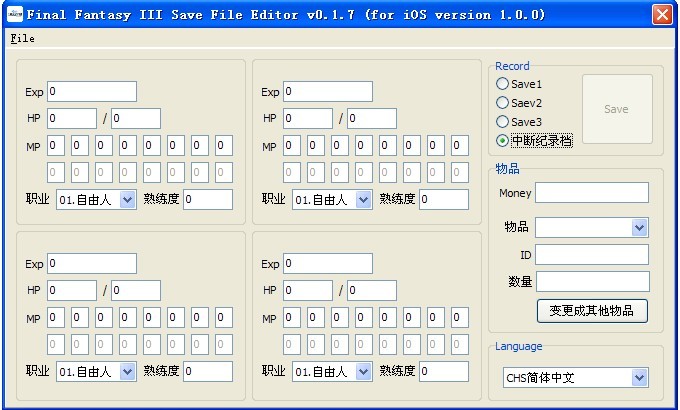Image resolution: width=680 pixels, height=410 pixels.
Task: Focus top-left character's current HP field
Action: tap(72, 118)
